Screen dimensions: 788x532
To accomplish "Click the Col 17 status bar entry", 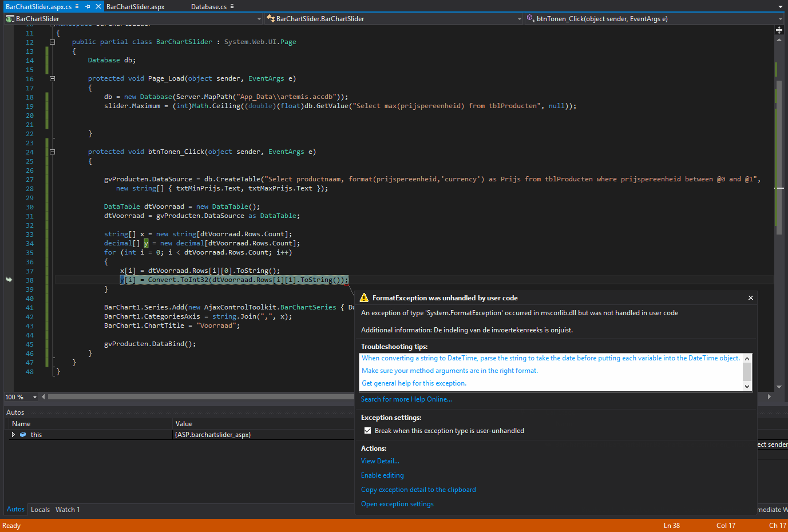I will pos(726,526).
